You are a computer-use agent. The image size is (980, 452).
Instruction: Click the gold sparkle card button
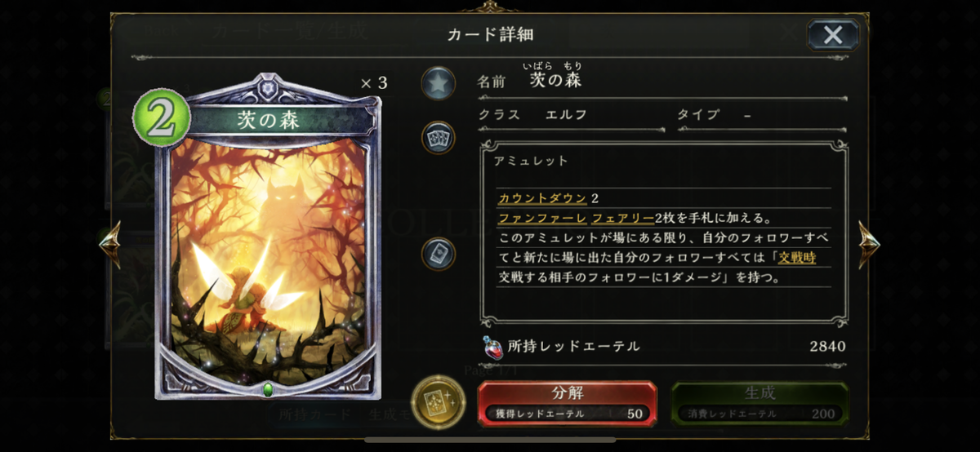[439, 401]
